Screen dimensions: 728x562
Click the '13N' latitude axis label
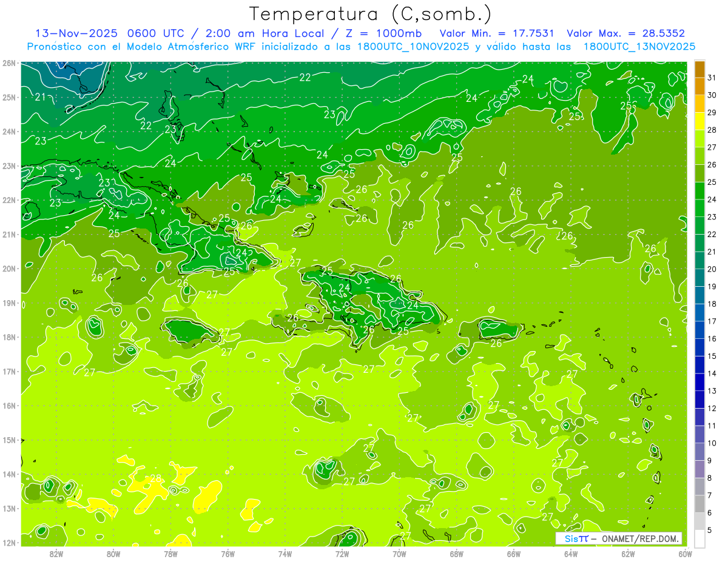pyautogui.click(x=9, y=508)
